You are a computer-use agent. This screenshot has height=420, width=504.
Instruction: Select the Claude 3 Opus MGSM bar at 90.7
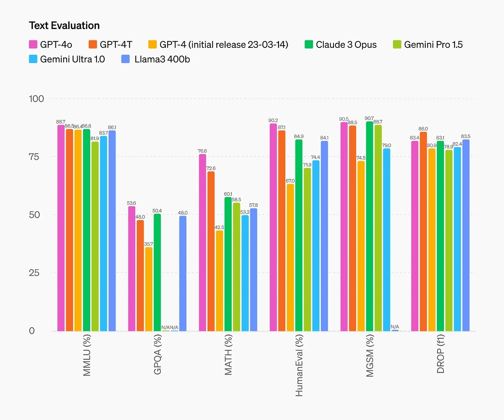tap(370, 226)
